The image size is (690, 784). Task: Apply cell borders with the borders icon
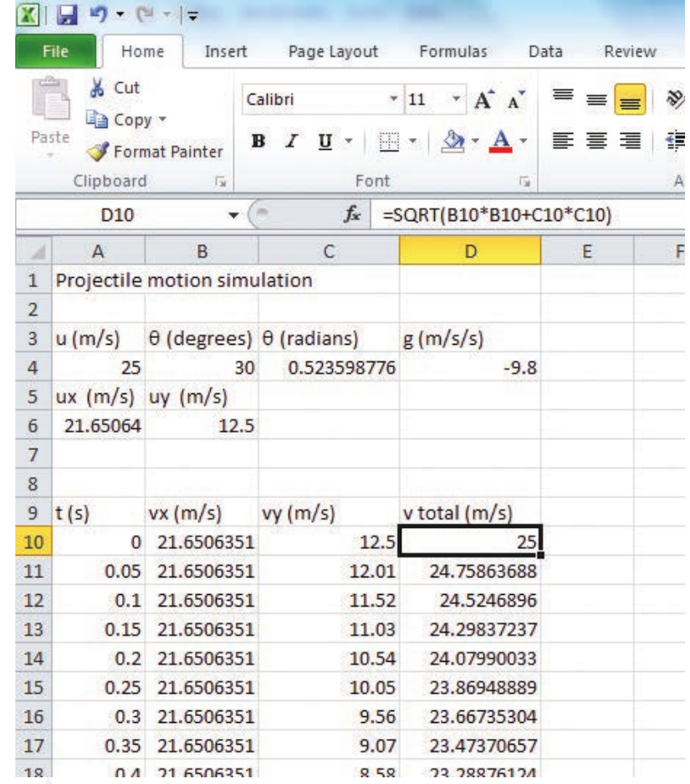click(x=389, y=141)
